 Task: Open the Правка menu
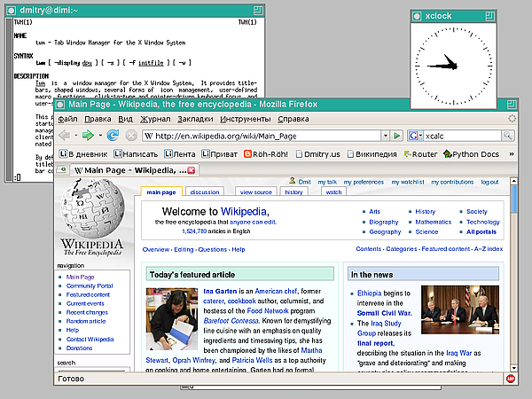[x=98, y=119]
